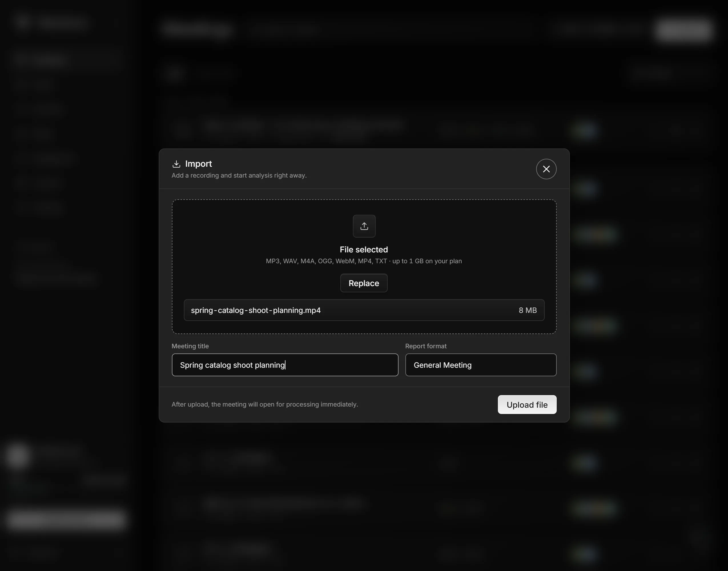Select the spring-catalog-shoot-planning.mp4 file row
Screen dimensions: 728x571
[x=364, y=310]
